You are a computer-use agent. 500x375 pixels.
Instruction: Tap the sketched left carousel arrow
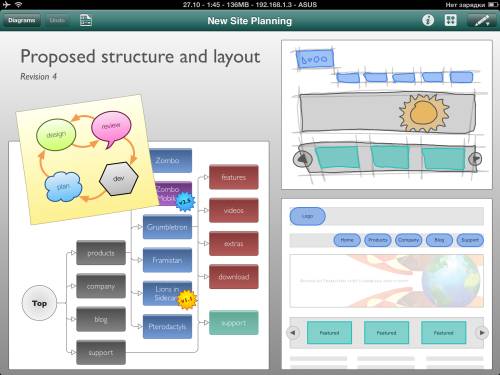click(x=303, y=159)
